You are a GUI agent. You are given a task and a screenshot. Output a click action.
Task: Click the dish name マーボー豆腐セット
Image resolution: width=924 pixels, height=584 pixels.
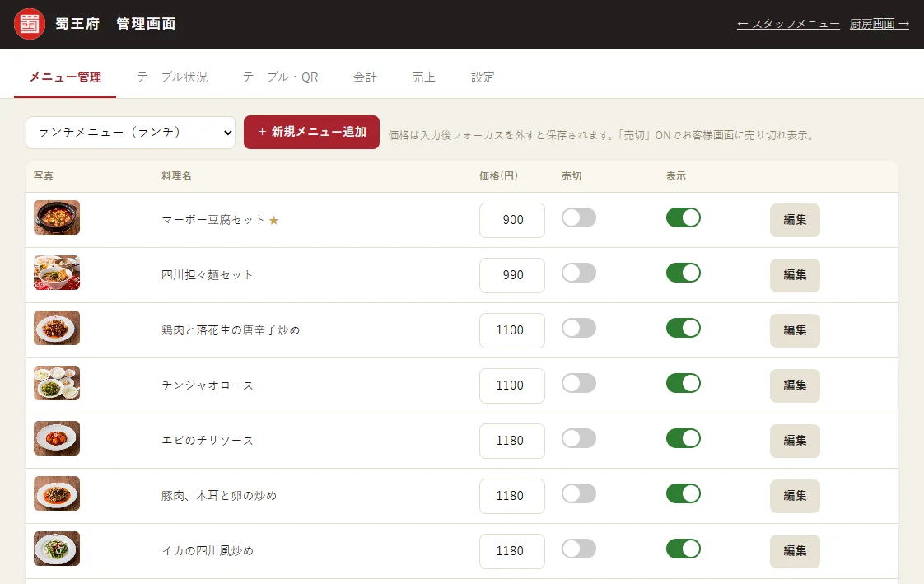[x=213, y=220]
